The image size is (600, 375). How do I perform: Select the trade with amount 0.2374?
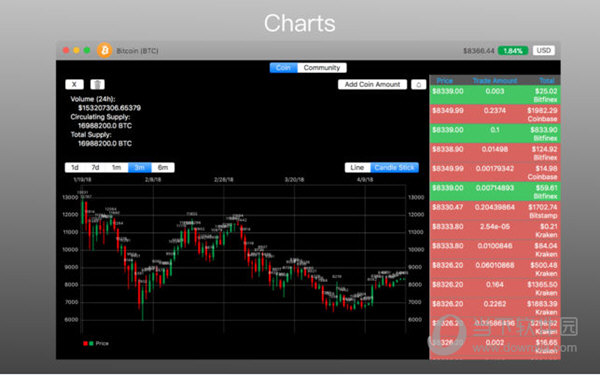coord(495,114)
